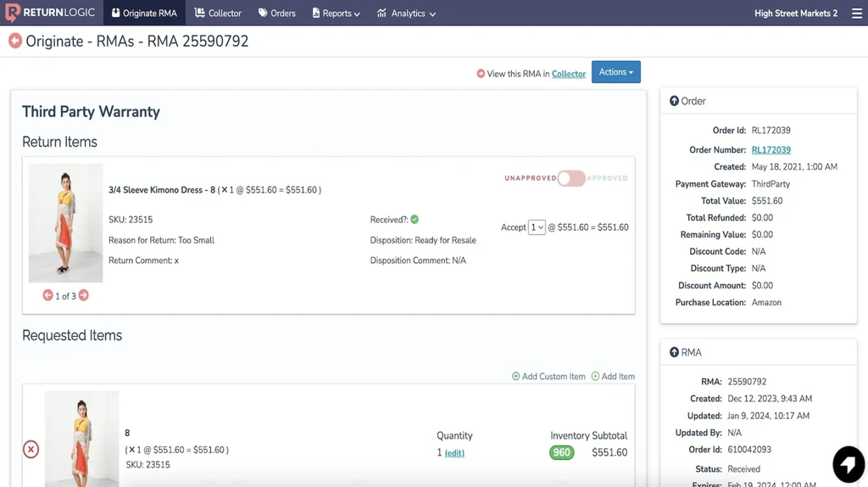Open the hamburger menu icon
Screen dimensions: 868x487
[x=856, y=14]
